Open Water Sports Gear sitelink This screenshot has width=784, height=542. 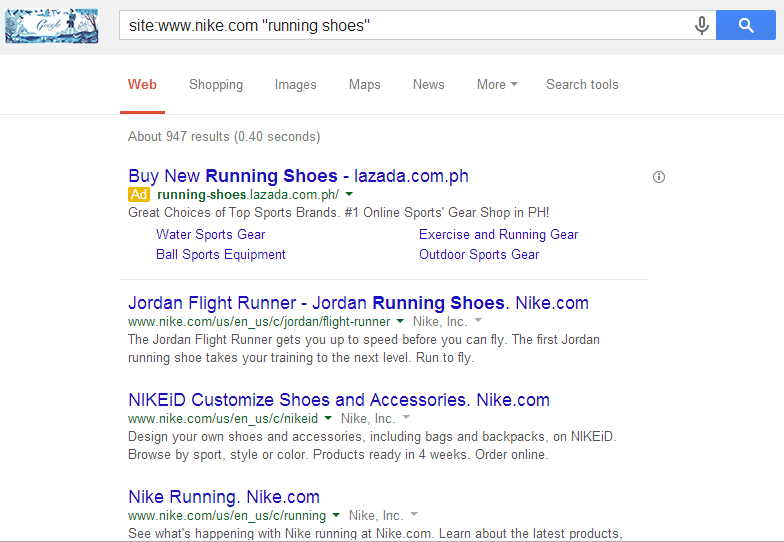210,234
